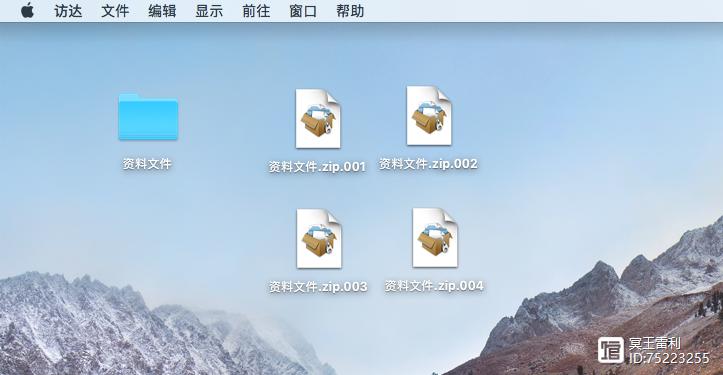Image resolution: width=723 pixels, height=375 pixels.
Task: Select the 资料文件.zip.004 archive icon
Action: pyautogui.click(x=435, y=238)
